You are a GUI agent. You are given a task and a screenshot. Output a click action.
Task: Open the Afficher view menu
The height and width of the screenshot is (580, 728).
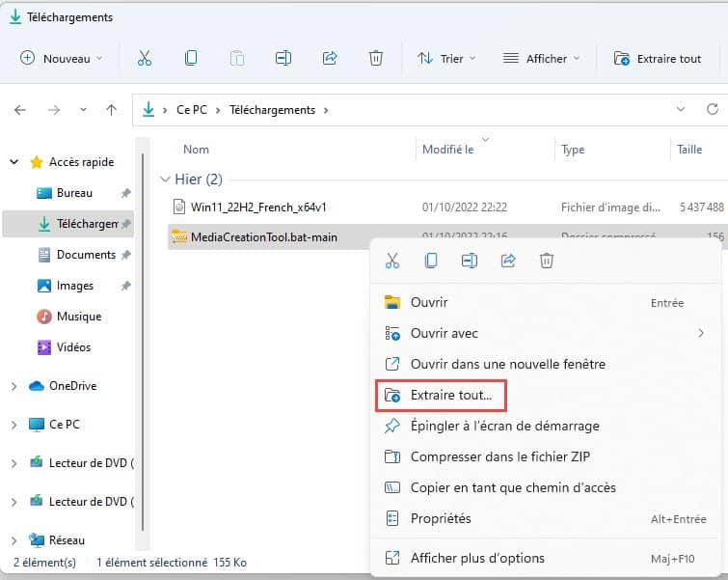pyautogui.click(x=541, y=59)
